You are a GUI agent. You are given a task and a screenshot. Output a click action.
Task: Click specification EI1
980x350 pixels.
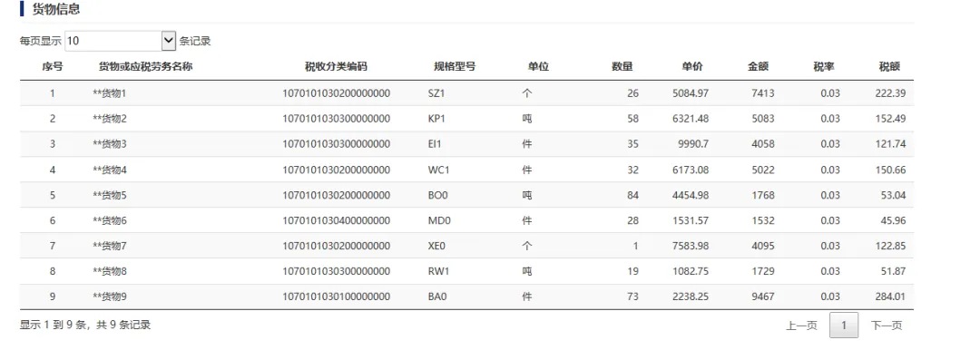tap(435, 144)
